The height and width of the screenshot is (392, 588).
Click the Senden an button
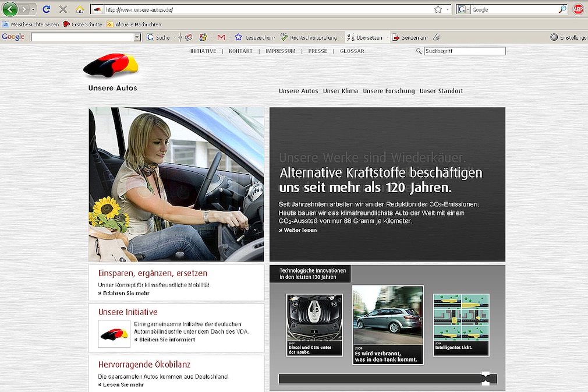[x=410, y=37]
